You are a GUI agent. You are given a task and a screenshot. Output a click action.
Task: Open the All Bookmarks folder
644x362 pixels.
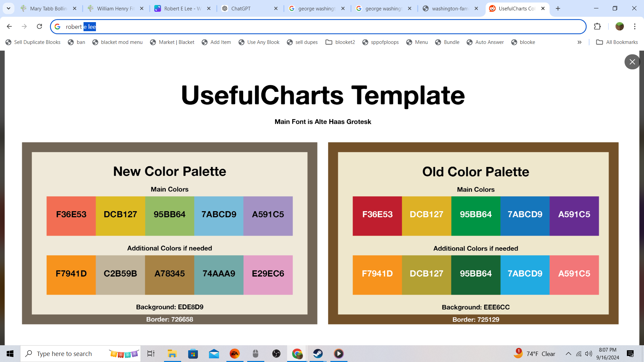click(617, 42)
